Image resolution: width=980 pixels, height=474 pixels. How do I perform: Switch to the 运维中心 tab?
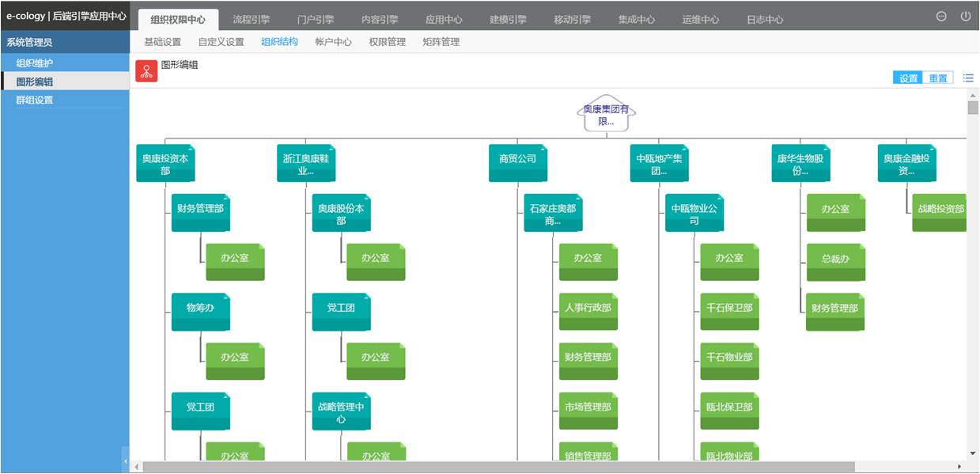coord(701,20)
